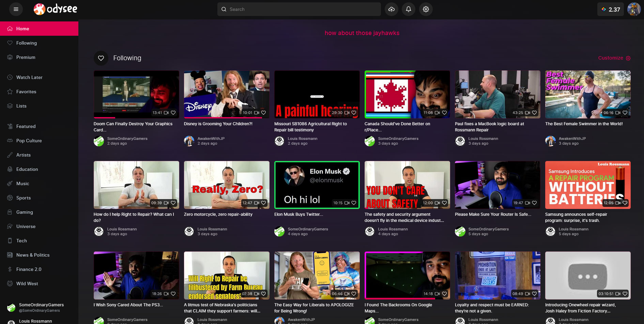
Task: Open the 'Really, Zero?' motorcycle thumbnail
Action: (x=227, y=185)
